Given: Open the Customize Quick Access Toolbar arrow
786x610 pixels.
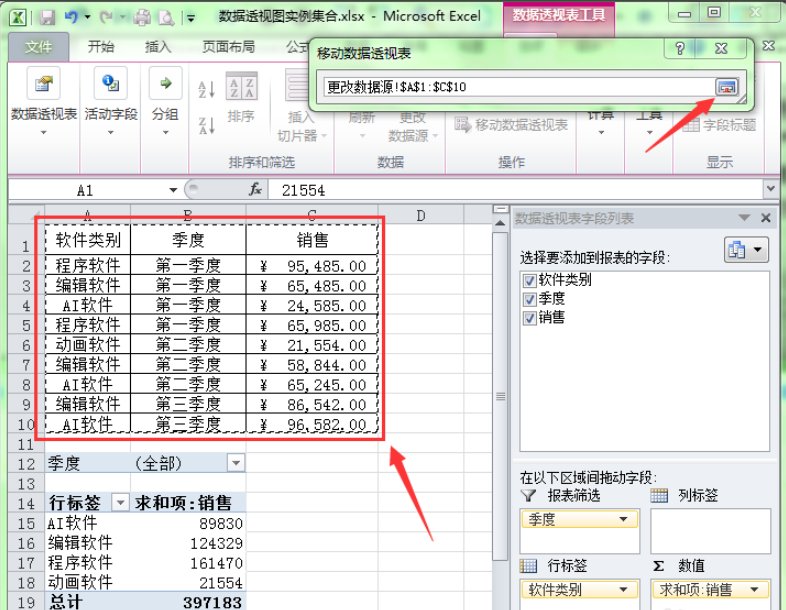Looking at the screenshot, I should [190, 19].
